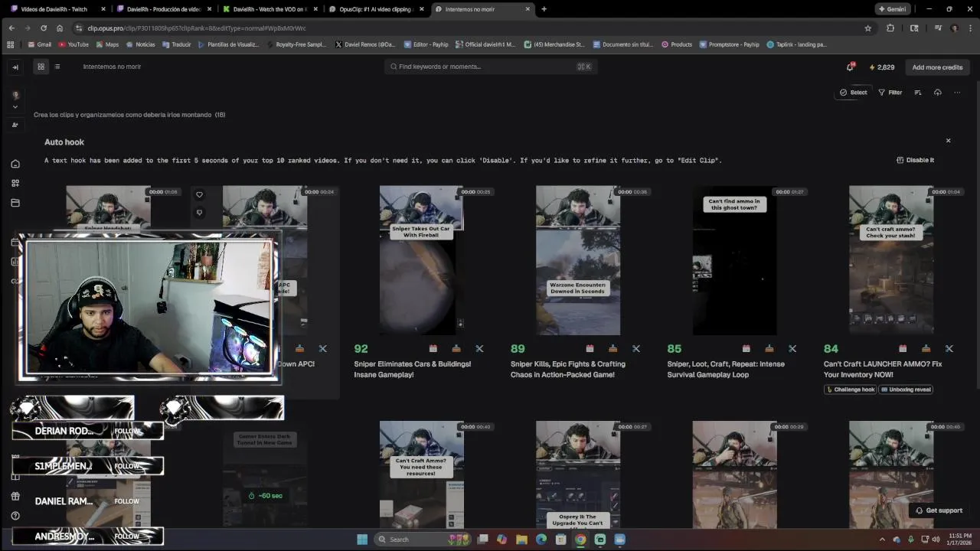Open the Windows Start menu

(362, 540)
